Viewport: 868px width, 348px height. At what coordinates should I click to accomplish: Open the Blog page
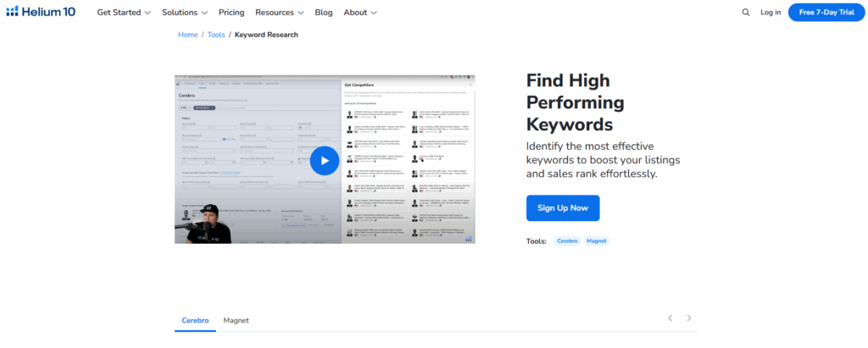[324, 12]
